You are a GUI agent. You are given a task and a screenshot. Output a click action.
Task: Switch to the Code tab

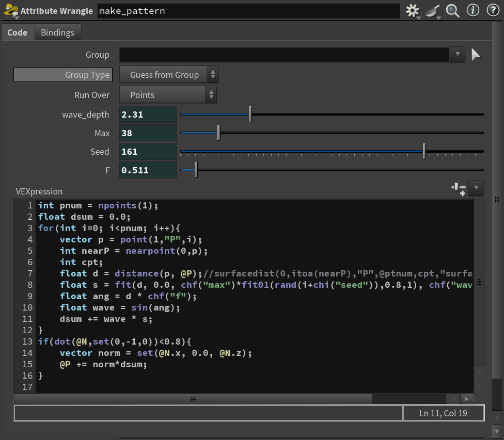(18, 32)
